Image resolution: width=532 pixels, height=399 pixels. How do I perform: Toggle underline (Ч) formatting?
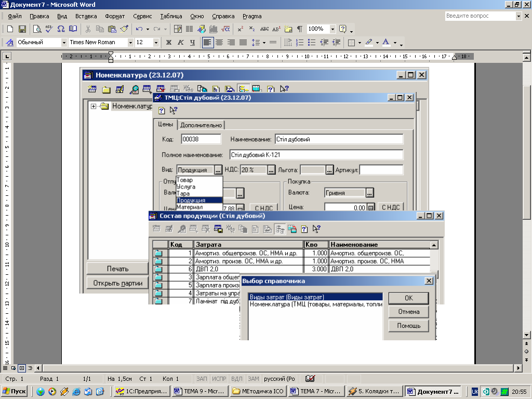(192, 43)
